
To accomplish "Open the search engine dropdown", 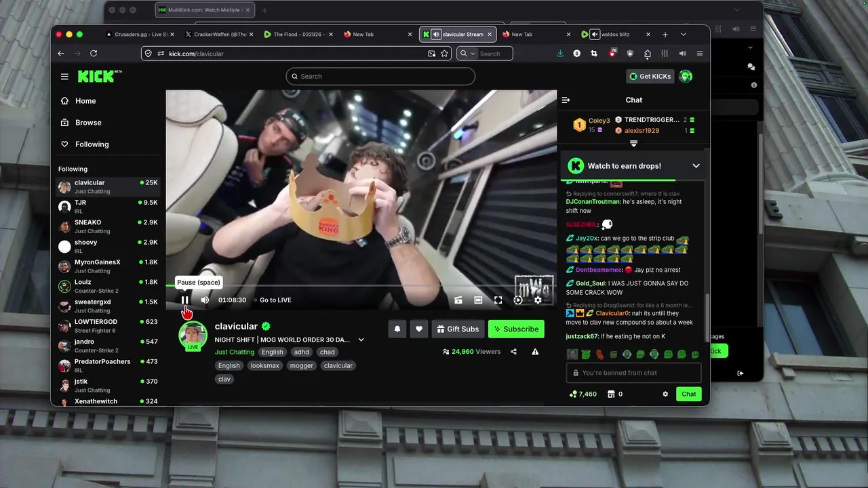I will tap(468, 54).
